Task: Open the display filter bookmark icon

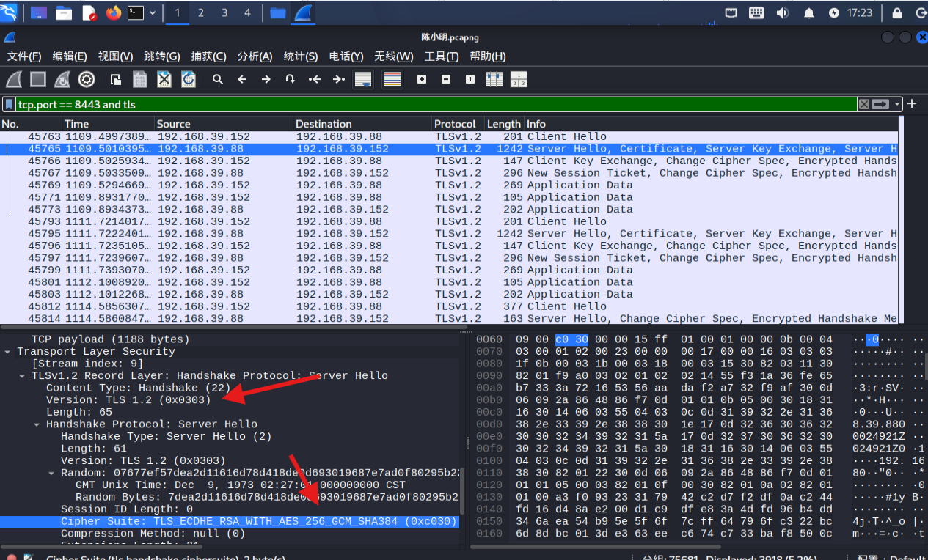Action: point(10,104)
